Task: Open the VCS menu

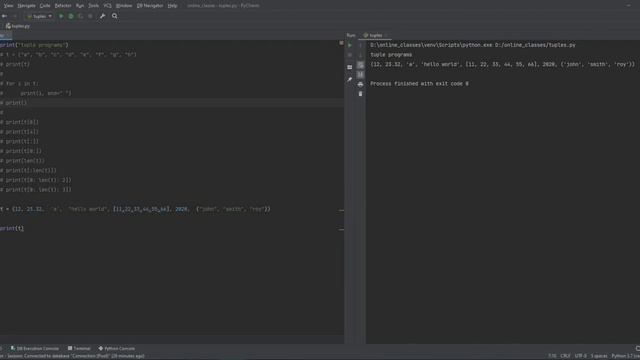Action: point(108,6)
